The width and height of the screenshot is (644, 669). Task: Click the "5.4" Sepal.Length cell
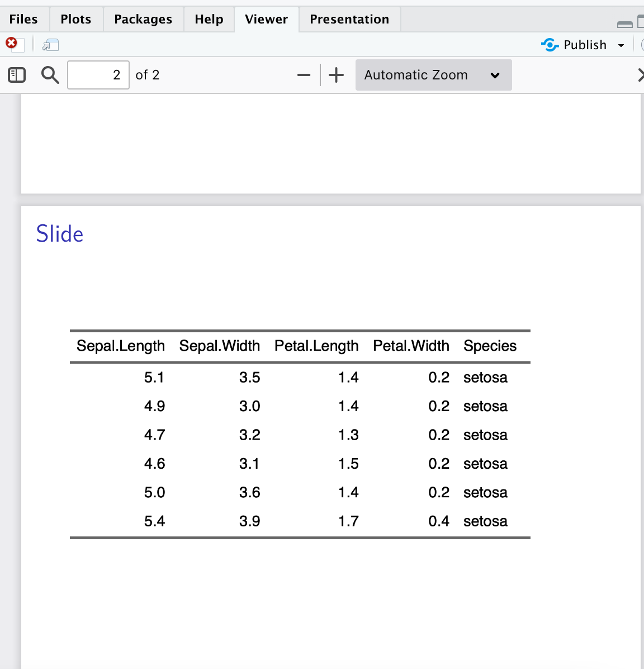point(154,521)
